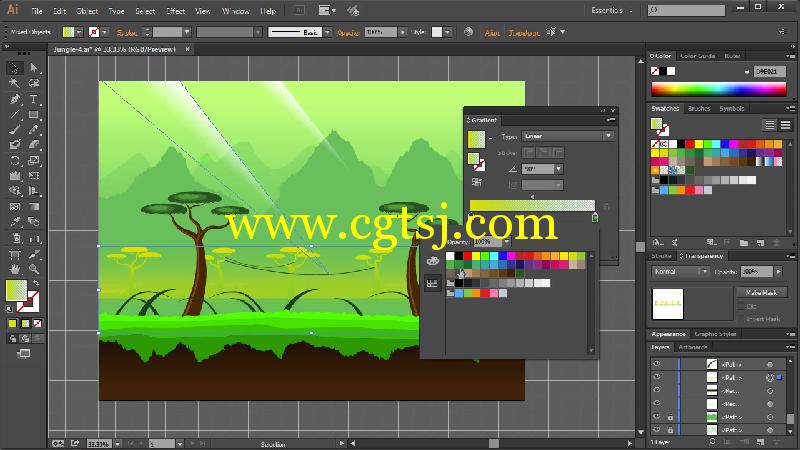Open the gradient angle dropdown arrow
Viewport: 800px width, 450px height.
tap(559, 169)
